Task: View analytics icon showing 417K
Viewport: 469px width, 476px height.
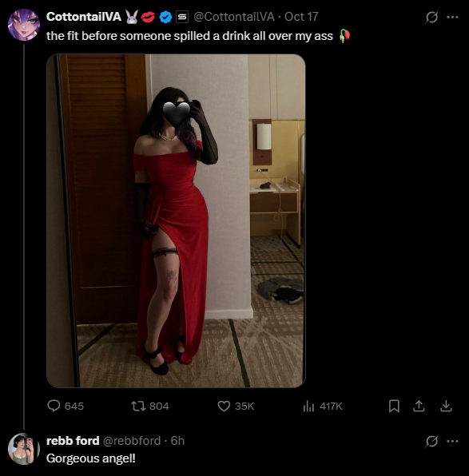Action: pyautogui.click(x=308, y=406)
